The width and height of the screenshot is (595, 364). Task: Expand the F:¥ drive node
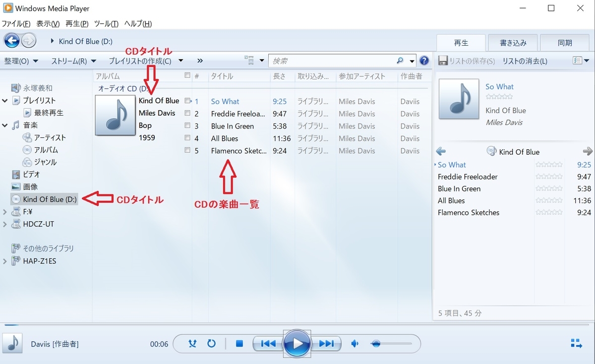[x=5, y=212]
